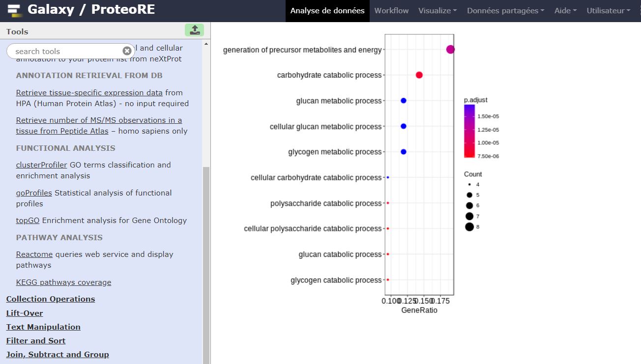Expand Join, Subtract and Group section
641x364 pixels.
coord(58,354)
